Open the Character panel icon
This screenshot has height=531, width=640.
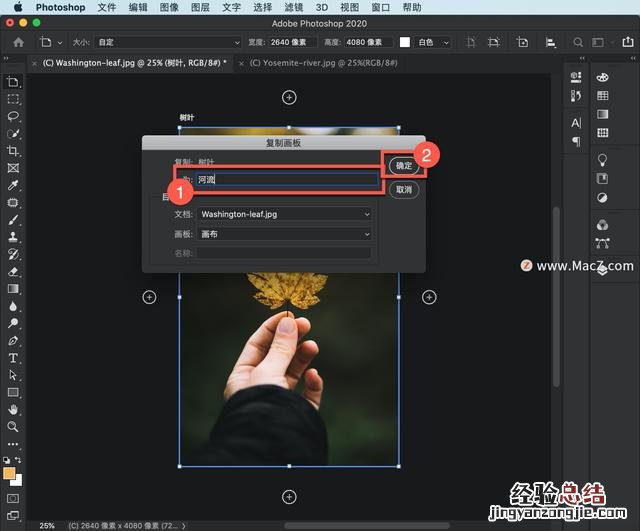point(576,122)
